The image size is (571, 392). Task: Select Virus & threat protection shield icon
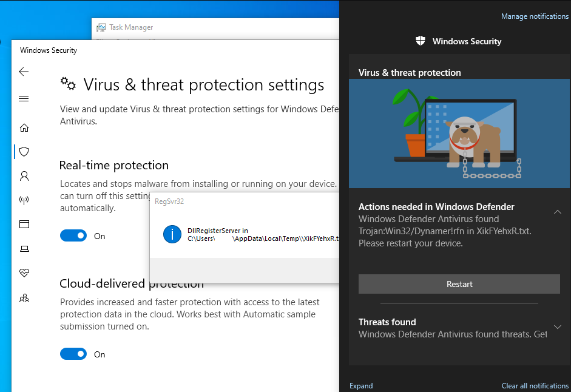24,152
